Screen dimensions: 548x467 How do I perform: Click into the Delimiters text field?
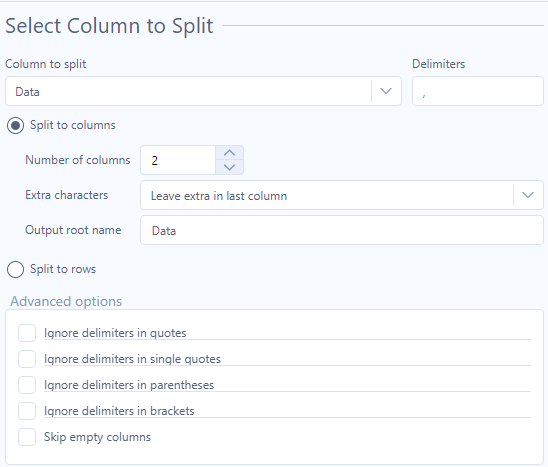pyautogui.click(x=478, y=91)
